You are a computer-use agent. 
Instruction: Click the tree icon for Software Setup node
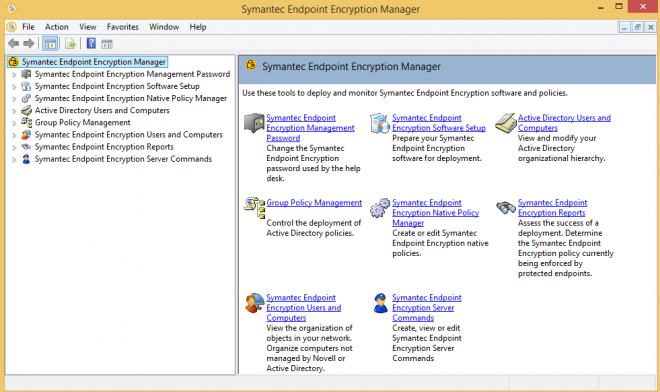click(x=26, y=86)
